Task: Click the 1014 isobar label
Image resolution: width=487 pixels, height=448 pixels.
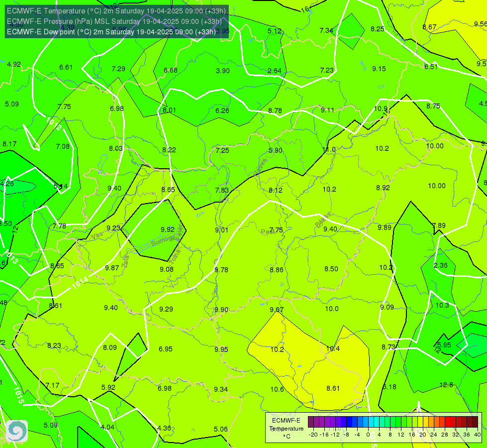Action: 80,283
